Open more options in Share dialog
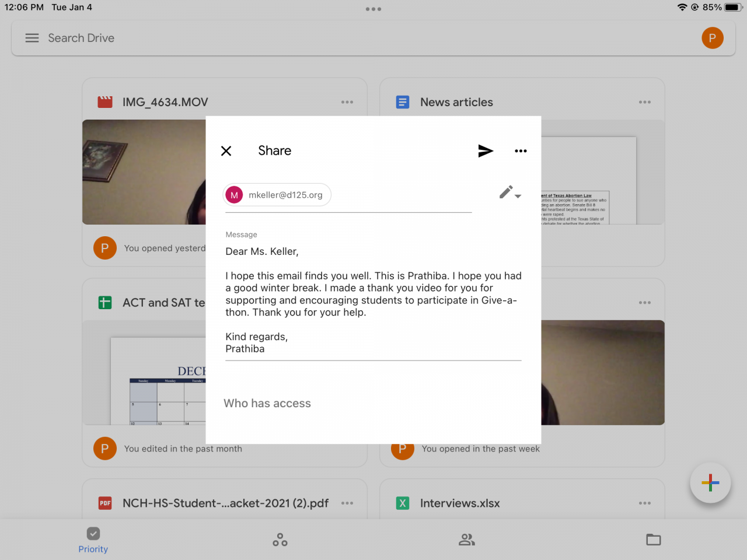 (521, 151)
